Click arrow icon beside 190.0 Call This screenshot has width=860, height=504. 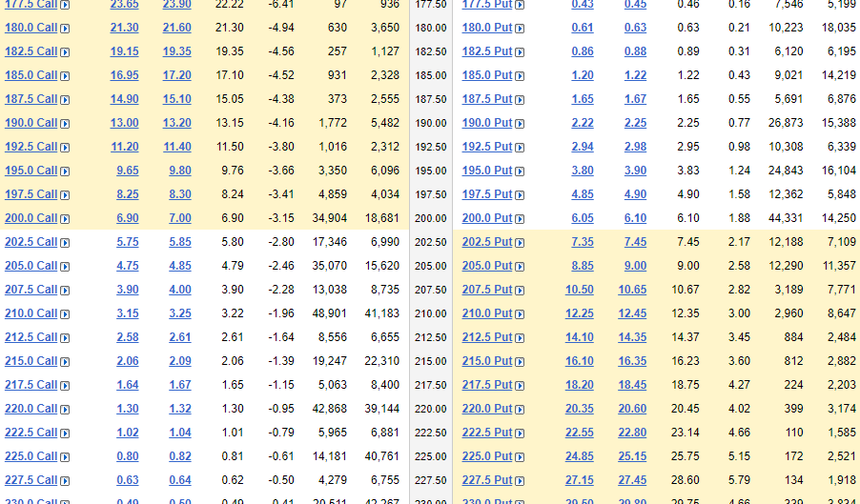(x=65, y=124)
